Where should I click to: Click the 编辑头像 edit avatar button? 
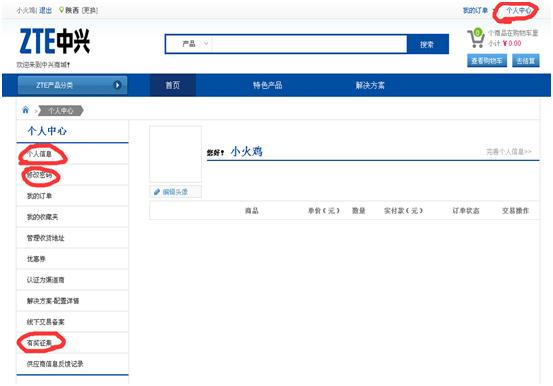coord(175,192)
